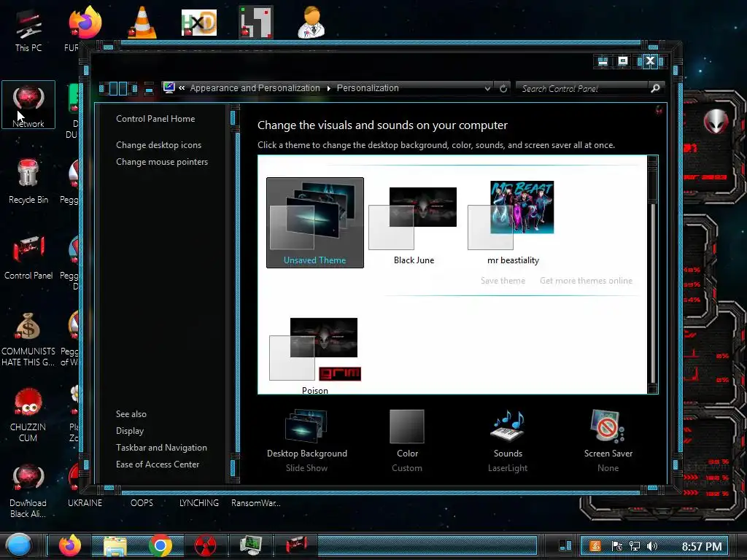Apply the Poison theme
Image resolution: width=747 pixels, height=560 pixels.
click(x=315, y=356)
